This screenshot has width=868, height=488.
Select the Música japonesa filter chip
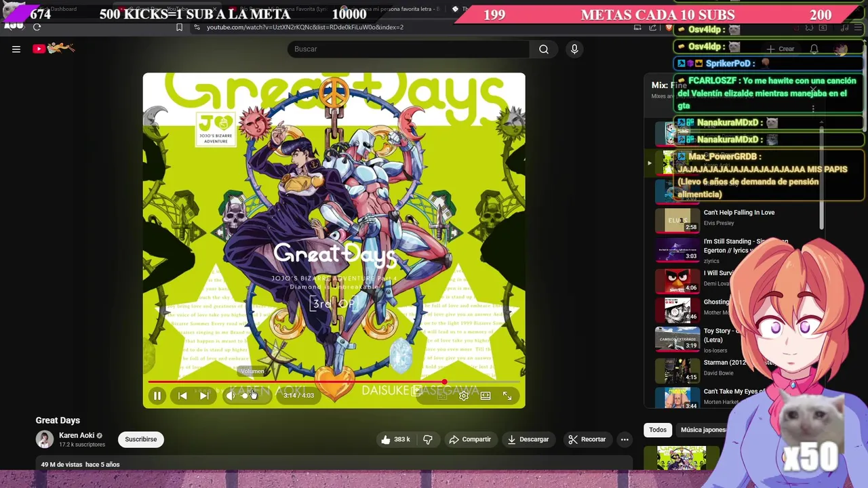click(x=703, y=430)
